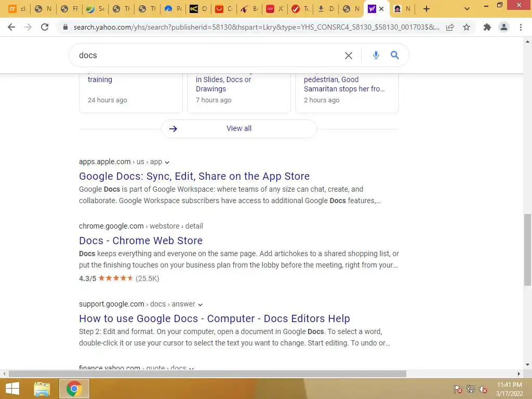Open news card ending in 'training'
The image size is (532, 399).
(130, 93)
